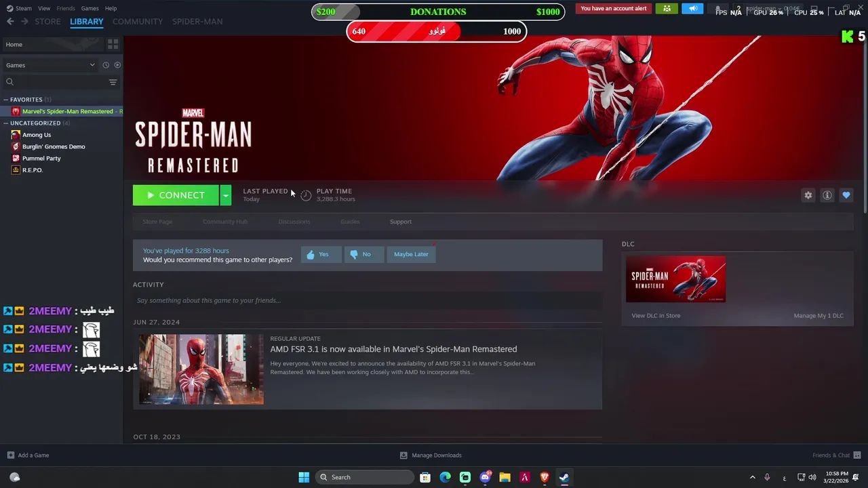
Task: Open File Explorer from taskbar
Action: coord(505,477)
